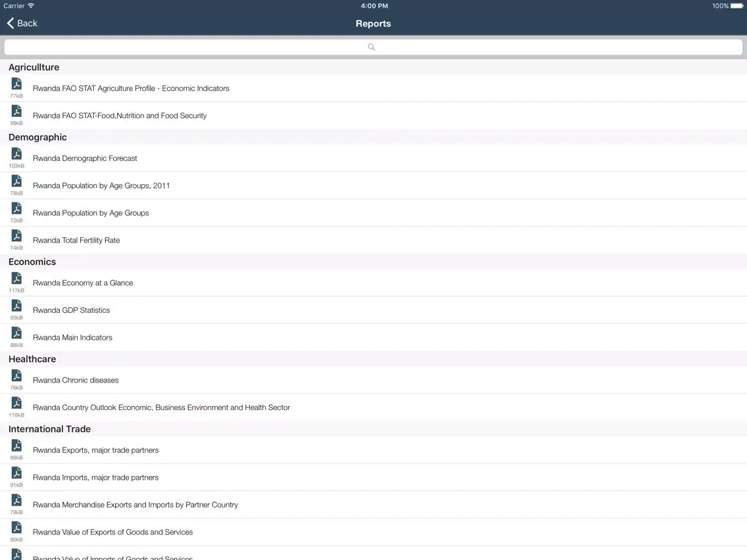The height and width of the screenshot is (560, 747).
Task: Open PDF icon for Agriculture Profile - Economic Indicators
Action: (16, 84)
